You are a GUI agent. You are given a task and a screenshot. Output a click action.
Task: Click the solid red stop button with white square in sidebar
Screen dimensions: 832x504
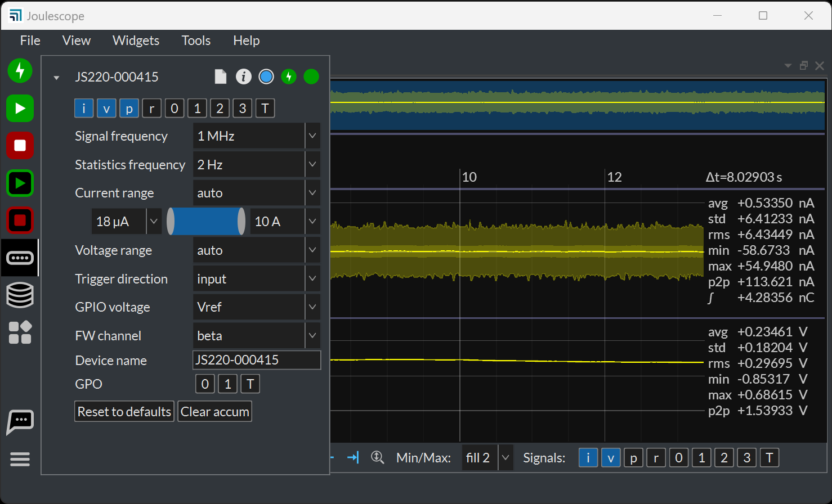click(x=20, y=146)
